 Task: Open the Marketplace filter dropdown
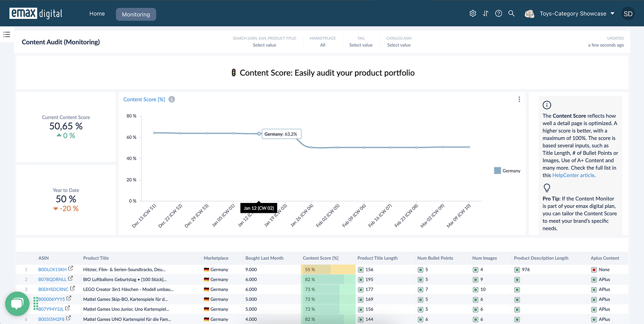tap(323, 45)
